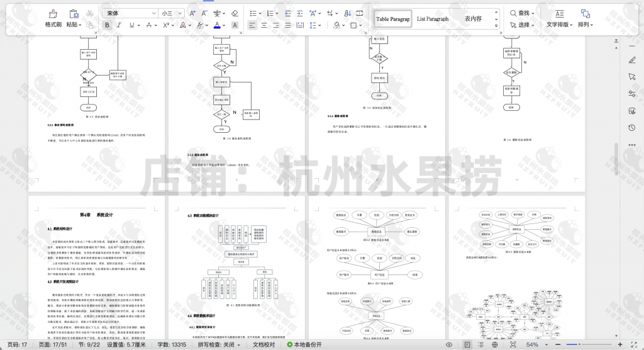Apply strikethrough formatting
644x350 pixels.
[149, 25]
